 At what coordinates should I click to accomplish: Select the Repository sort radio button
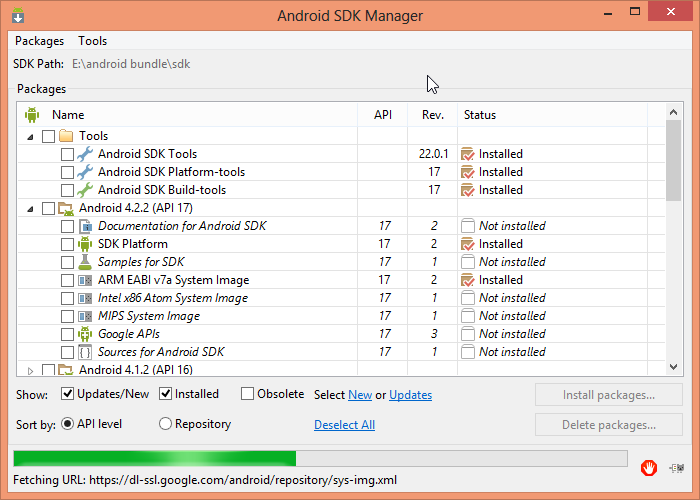[166, 424]
